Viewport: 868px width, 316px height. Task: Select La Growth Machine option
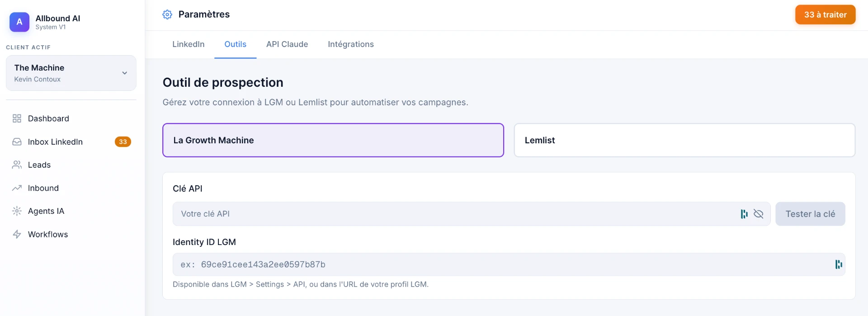pos(333,140)
